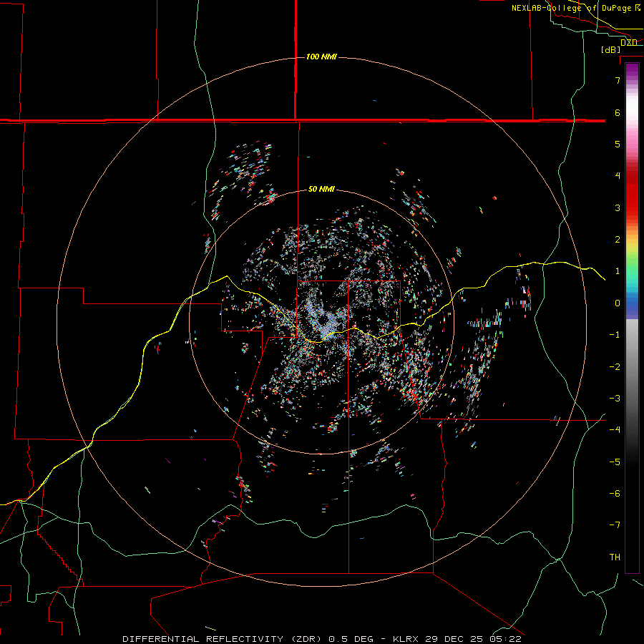Select the "2" tick label on the scale
The width and height of the screenshot is (644, 644).
tap(618, 240)
